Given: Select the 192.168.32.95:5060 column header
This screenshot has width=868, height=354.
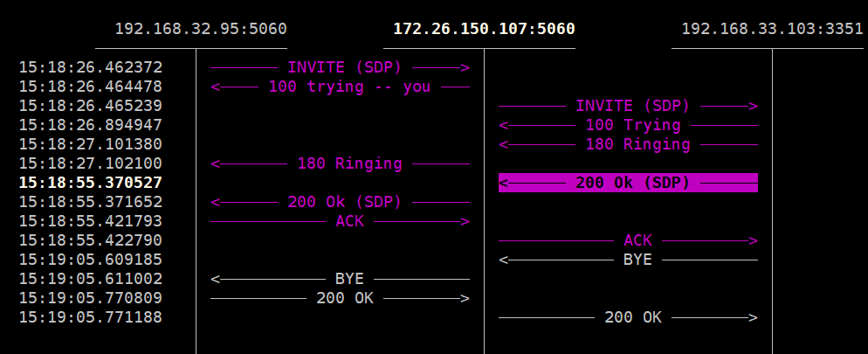Looking at the screenshot, I should pyautogui.click(x=200, y=29).
